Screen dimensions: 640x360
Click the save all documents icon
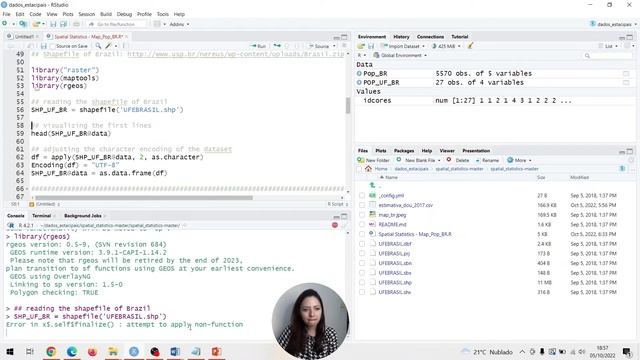pyautogui.click(x=63, y=24)
